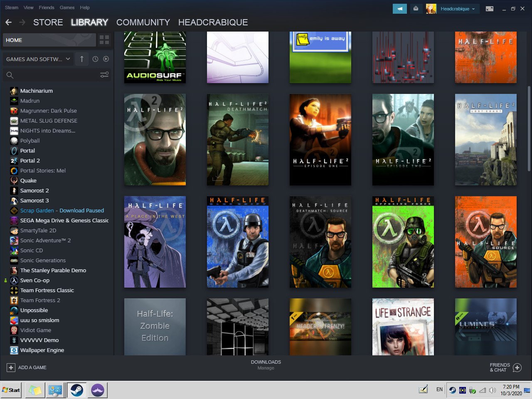Image resolution: width=532 pixels, height=399 pixels.
Task: Focus the library search field
Action: pos(56,75)
